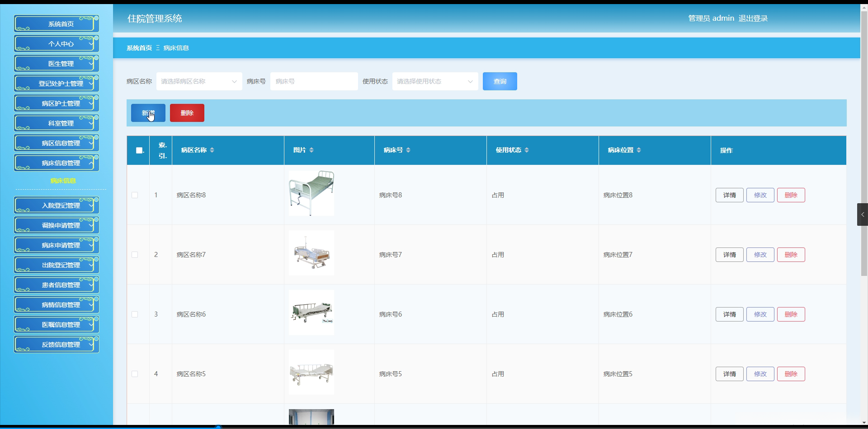
Task: Go to 系统首页 via breadcrumb
Action: [139, 48]
